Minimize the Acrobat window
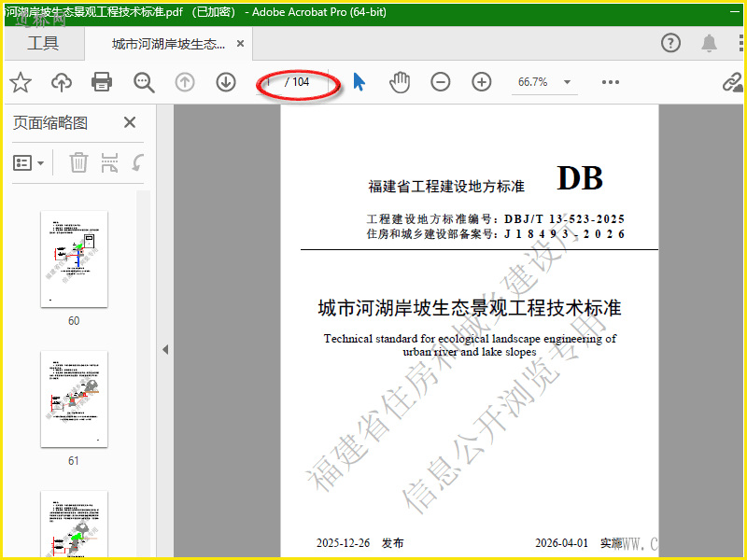This screenshot has height=560, width=747. [x=735, y=12]
